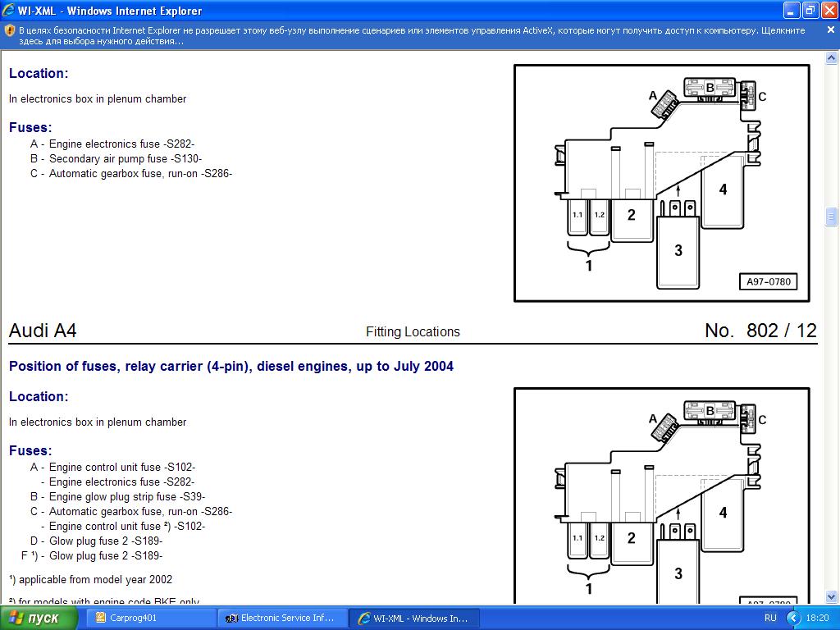Switch to Electronic Service Inf... taskbar window
The width and height of the screenshot is (840, 630).
(282, 619)
